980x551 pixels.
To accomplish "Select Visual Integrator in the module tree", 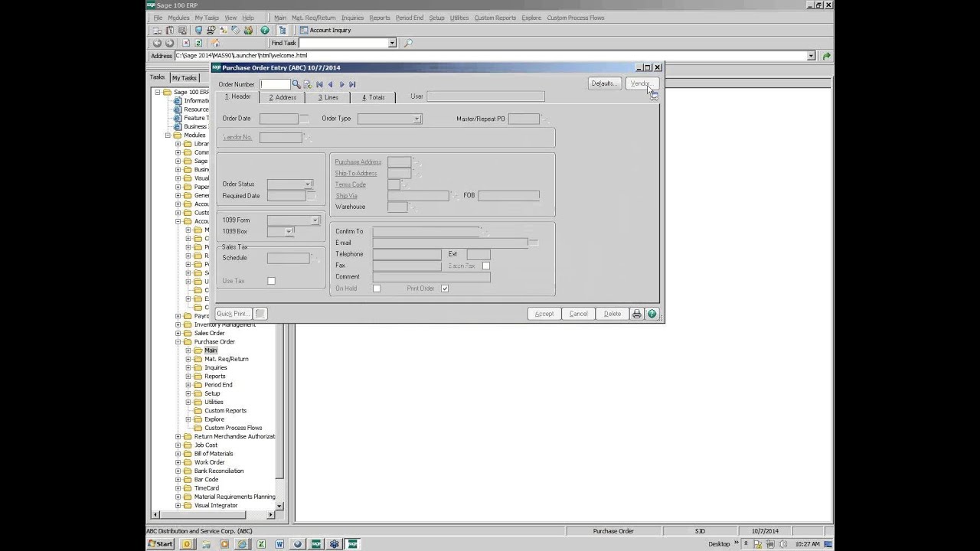I will [x=216, y=505].
